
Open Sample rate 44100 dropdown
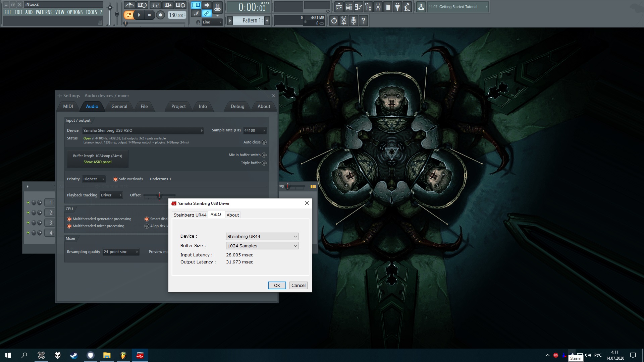click(x=255, y=130)
